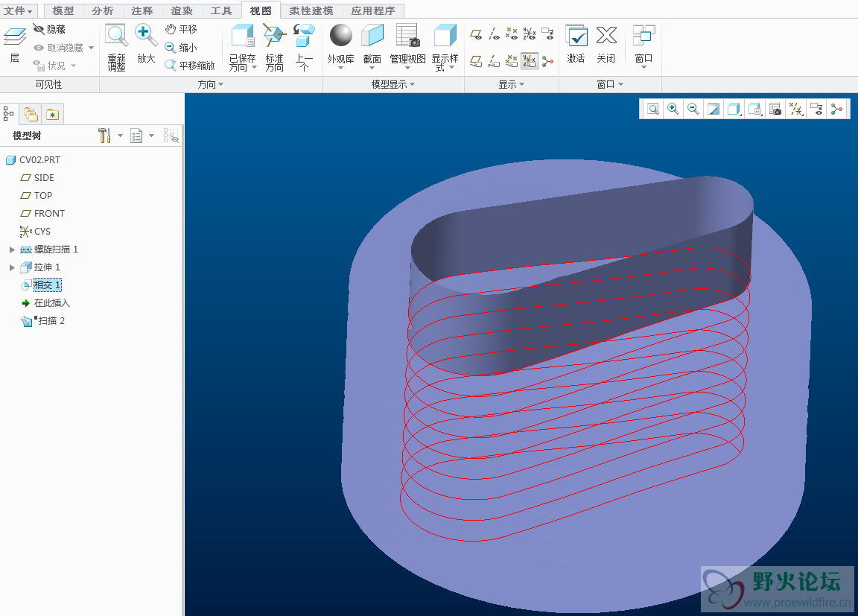Open the favorites navigator tab

(x=53, y=114)
